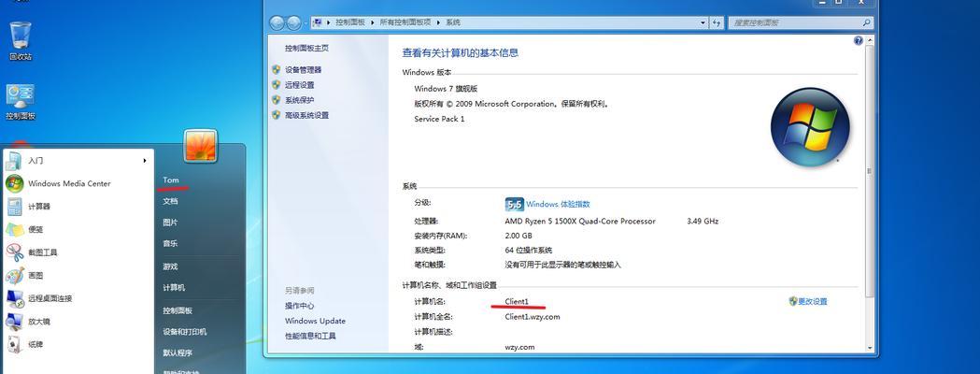
Task: Open 控制面板 from Start menu right pane
Action: click(178, 310)
